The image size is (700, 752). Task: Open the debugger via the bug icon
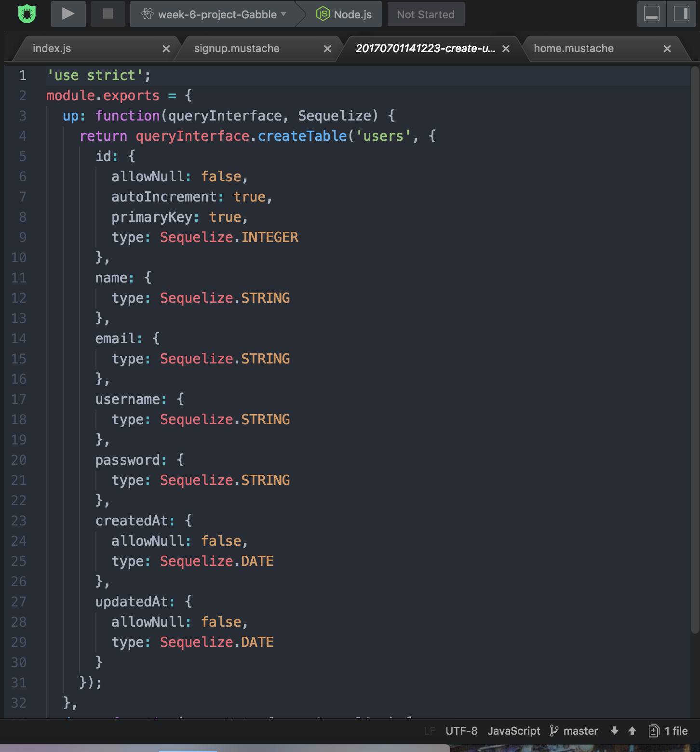27,14
